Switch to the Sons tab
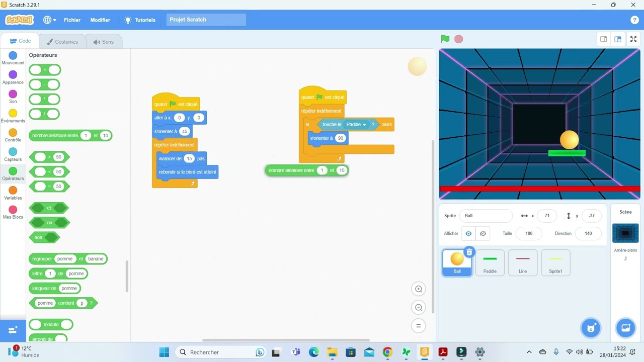Image resolution: width=644 pixels, height=362 pixels. (104, 42)
